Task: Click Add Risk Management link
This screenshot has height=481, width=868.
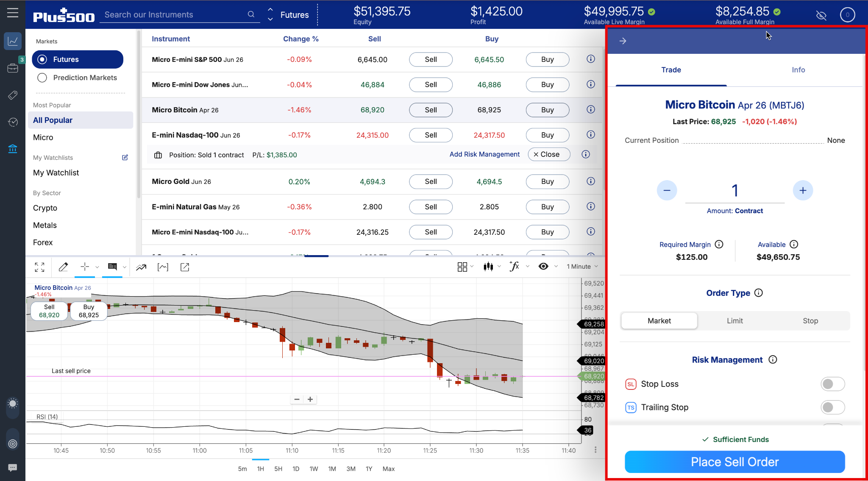Action: point(484,154)
